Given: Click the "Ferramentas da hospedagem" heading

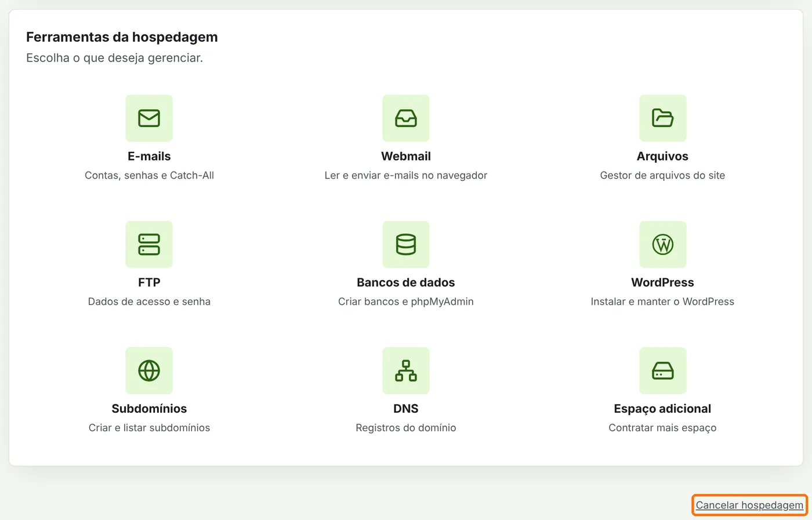Looking at the screenshot, I should click(122, 37).
